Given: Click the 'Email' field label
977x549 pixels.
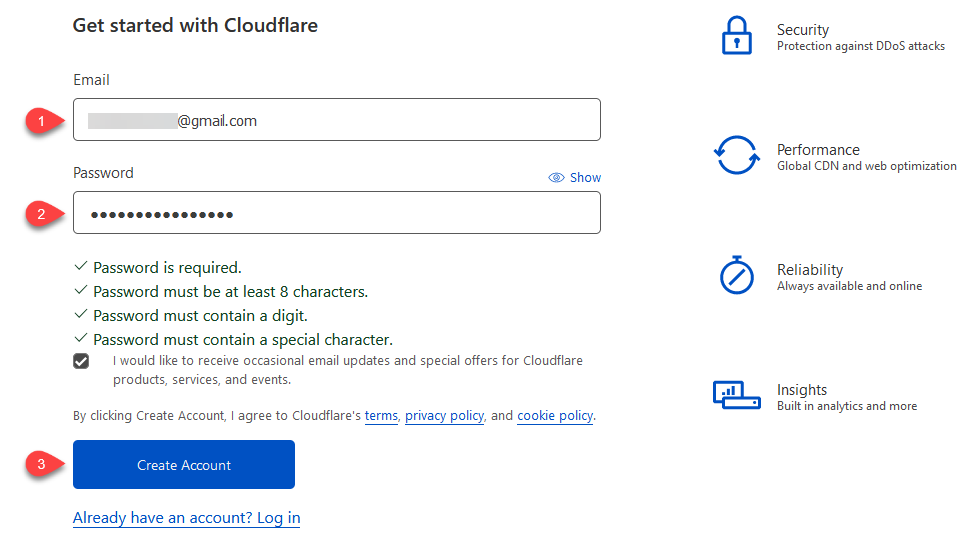Looking at the screenshot, I should (91, 80).
